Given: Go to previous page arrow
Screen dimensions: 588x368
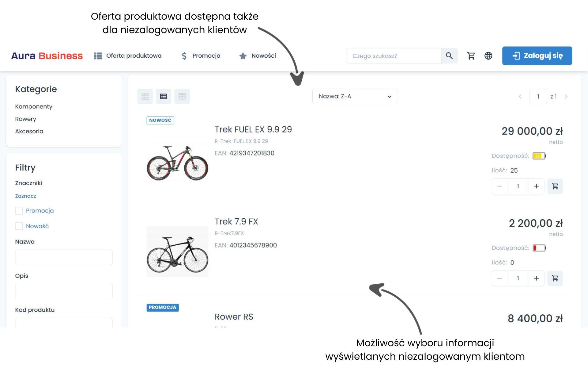Looking at the screenshot, I should [x=520, y=97].
